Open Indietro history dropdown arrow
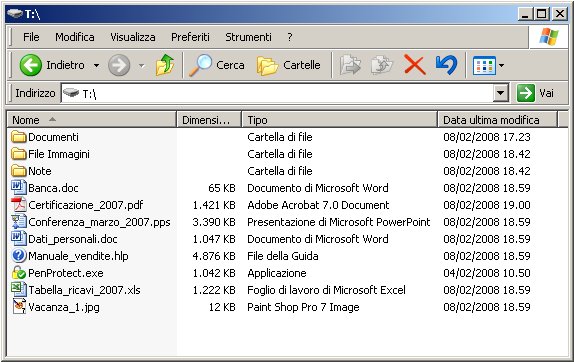 click(x=96, y=66)
